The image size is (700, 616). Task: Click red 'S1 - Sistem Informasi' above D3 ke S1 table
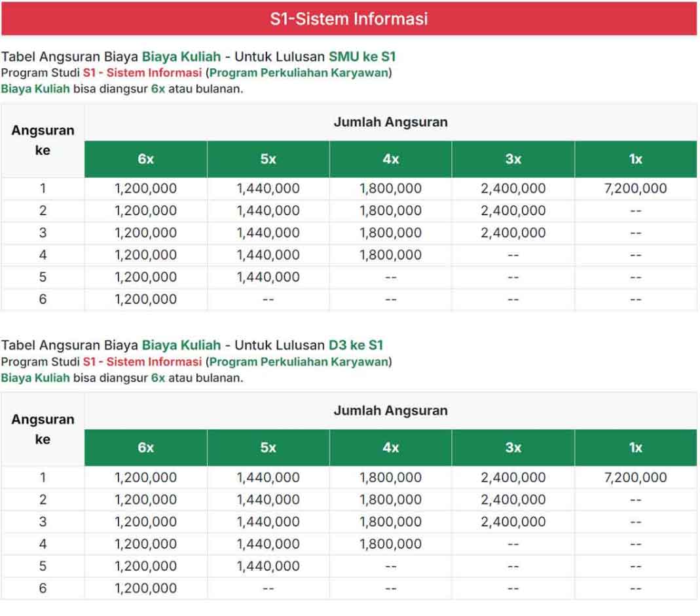[x=142, y=362]
